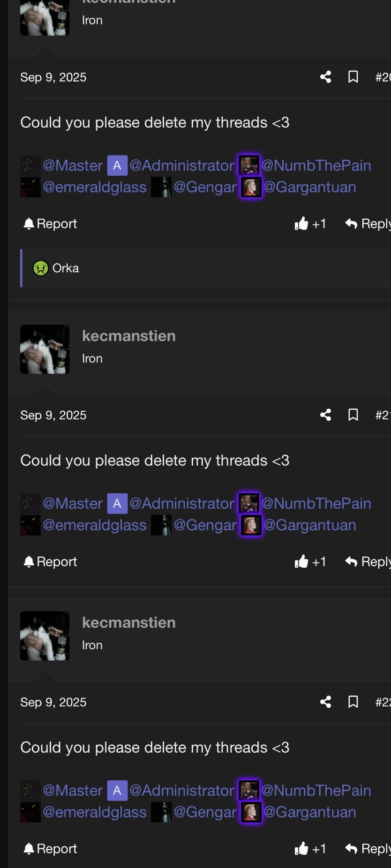Click the @Gengar mention in the last post

tap(205, 812)
